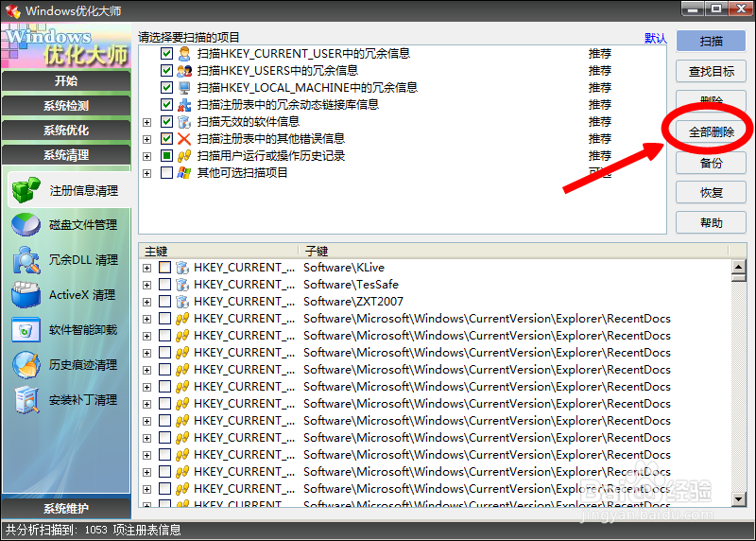The image size is (756, 541).
Task: Uncheck 扫描HKEY_LOCAL_MACHINE中的冗余信息
Action: pyautogui.click(x=166, y=88)
